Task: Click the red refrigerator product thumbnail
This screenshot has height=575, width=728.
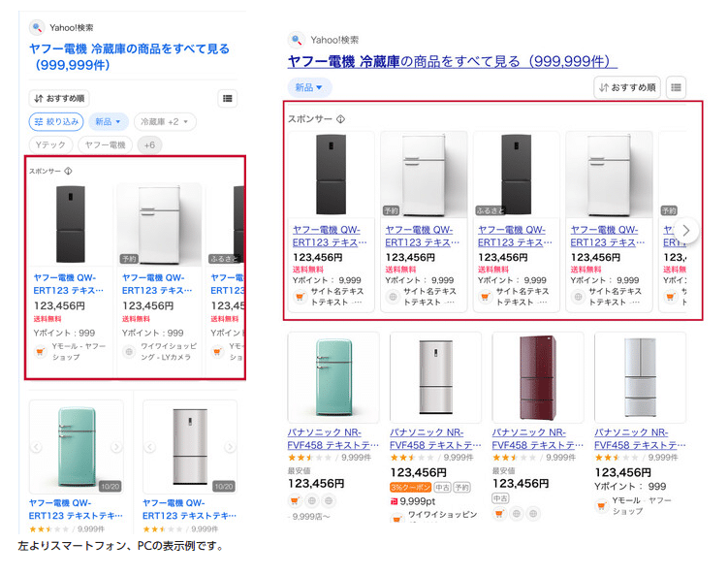Action: [x=537, y=376]
